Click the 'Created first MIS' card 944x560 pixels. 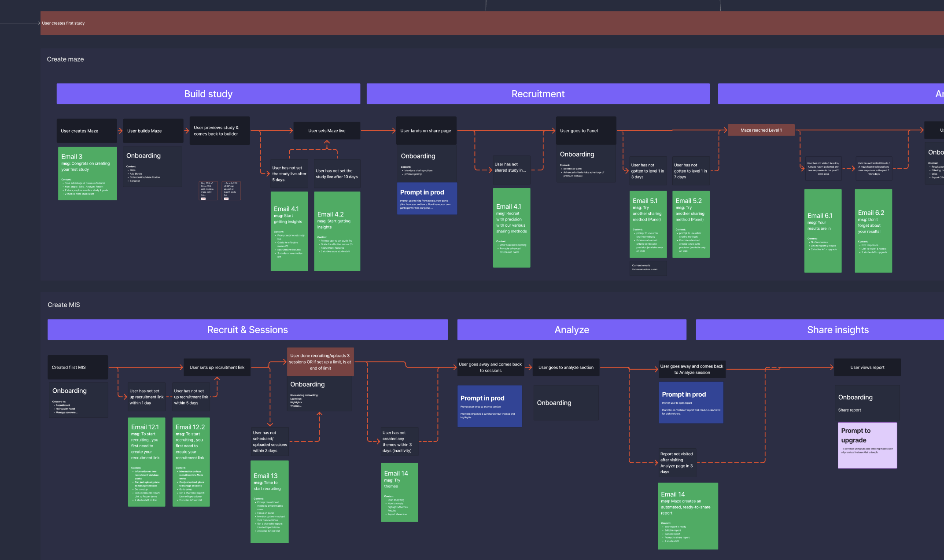click(x=78, y=367)
